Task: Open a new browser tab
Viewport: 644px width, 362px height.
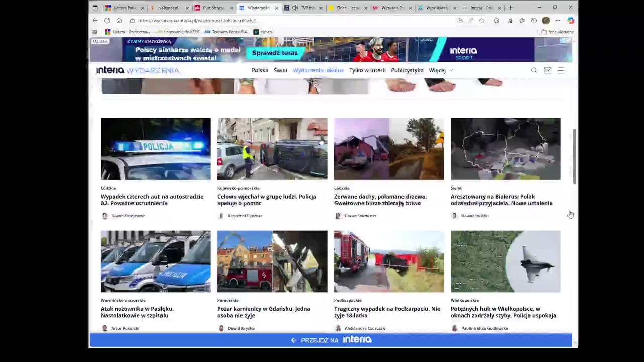Action: 510,8
